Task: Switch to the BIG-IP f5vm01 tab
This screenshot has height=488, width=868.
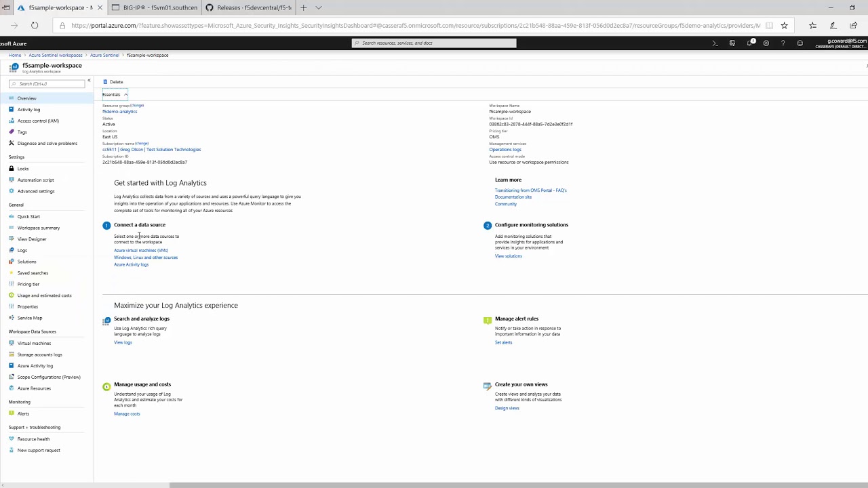Action: pos(155,7)
